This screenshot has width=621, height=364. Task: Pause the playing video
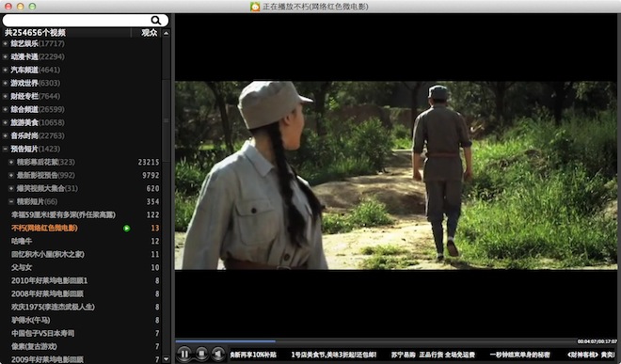[x=184, y=354]
